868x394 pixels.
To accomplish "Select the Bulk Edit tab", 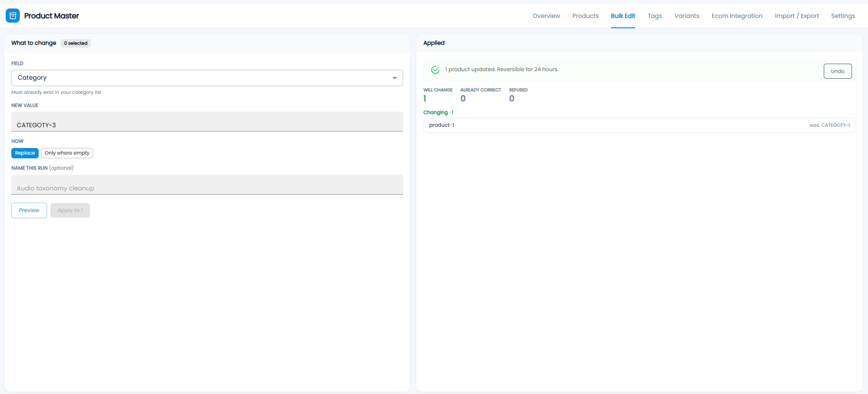I will (x=623, y=16).
